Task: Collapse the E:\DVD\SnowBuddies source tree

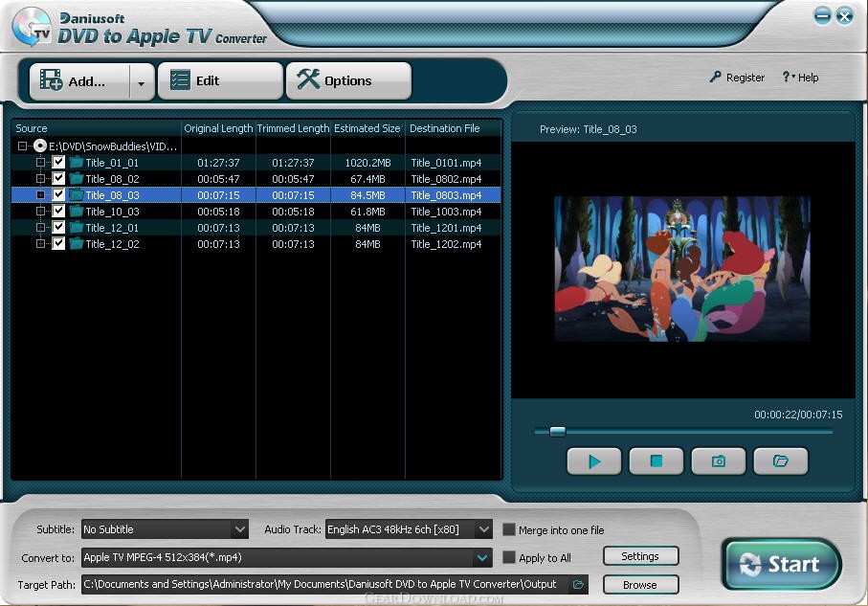Action: pos(22,146)
